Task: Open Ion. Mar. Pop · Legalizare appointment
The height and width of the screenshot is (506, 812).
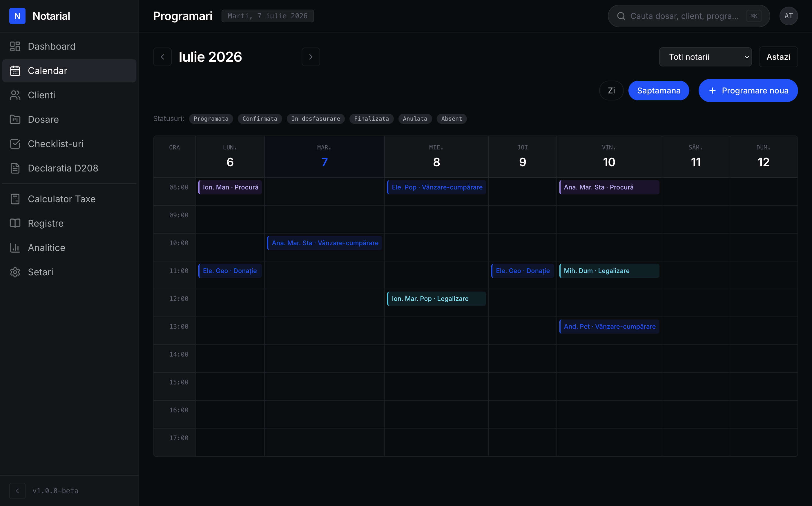Action: (436, 299)
